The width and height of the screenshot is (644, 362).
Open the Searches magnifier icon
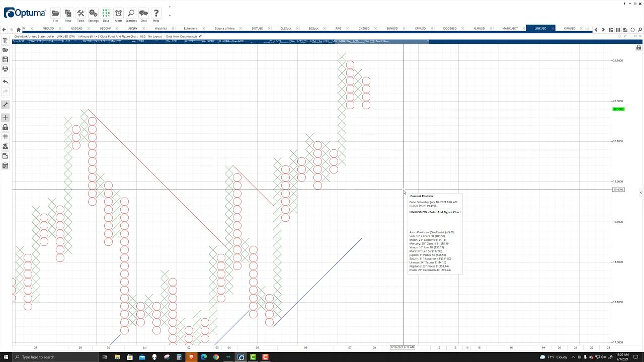[131, 14]
